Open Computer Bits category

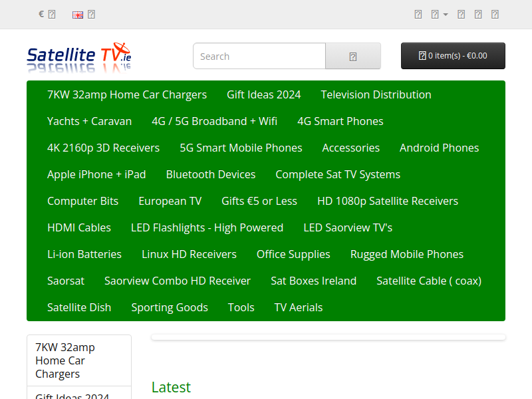82,201
